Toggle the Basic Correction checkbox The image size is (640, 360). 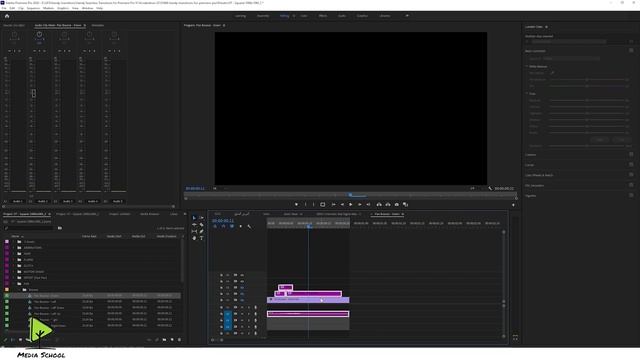(631, 51)
